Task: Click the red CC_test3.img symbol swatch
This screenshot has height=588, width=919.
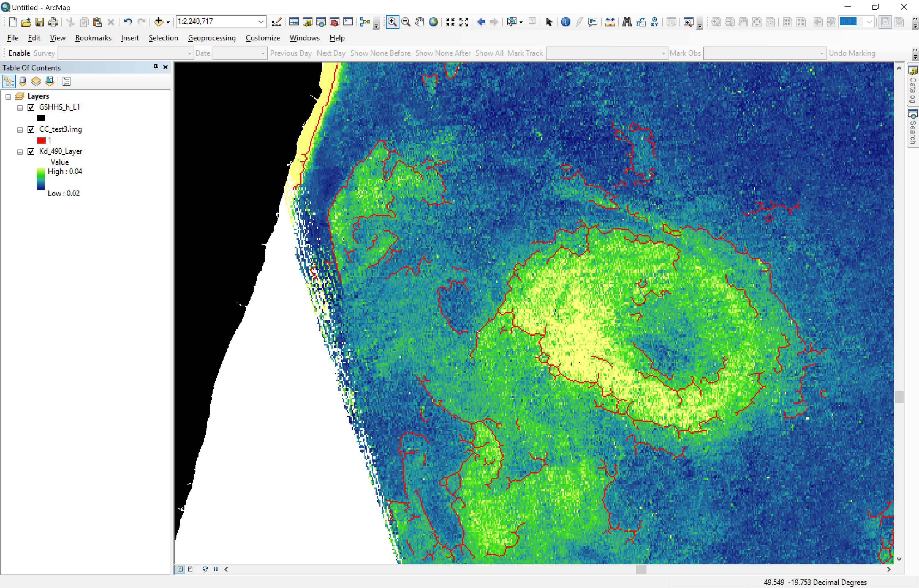Action: tap(41, 141)
